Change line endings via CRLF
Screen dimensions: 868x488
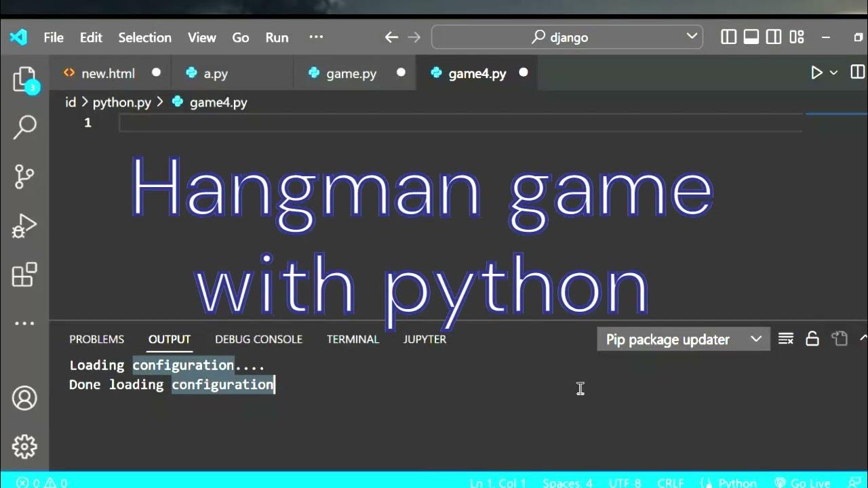pos(671,483)
